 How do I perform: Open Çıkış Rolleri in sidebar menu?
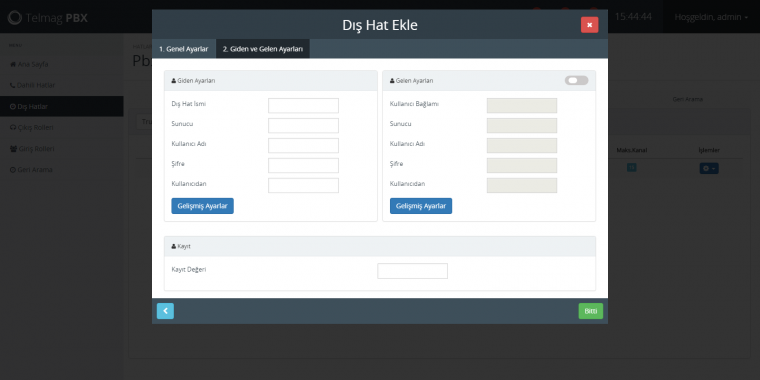(62, 127)
